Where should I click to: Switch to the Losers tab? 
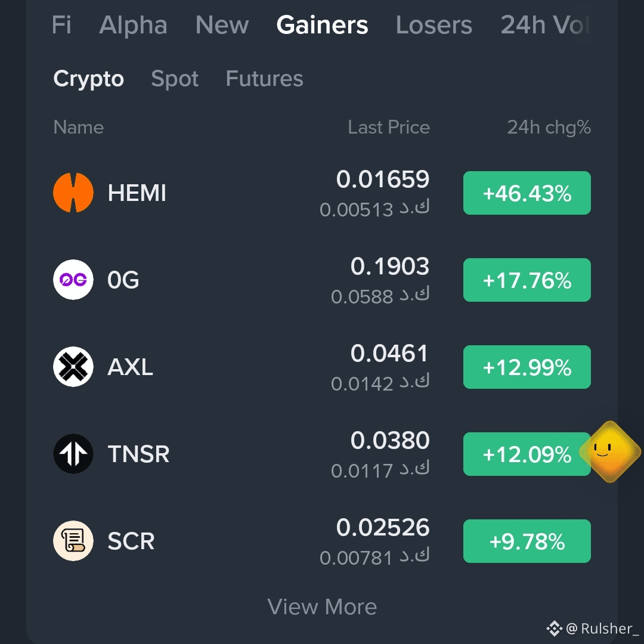434,25
